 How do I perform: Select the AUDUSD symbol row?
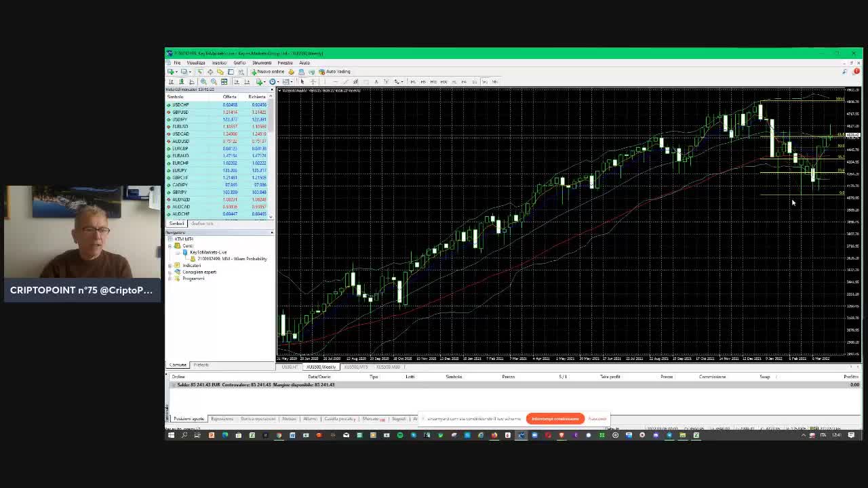(x=217, y=141)
